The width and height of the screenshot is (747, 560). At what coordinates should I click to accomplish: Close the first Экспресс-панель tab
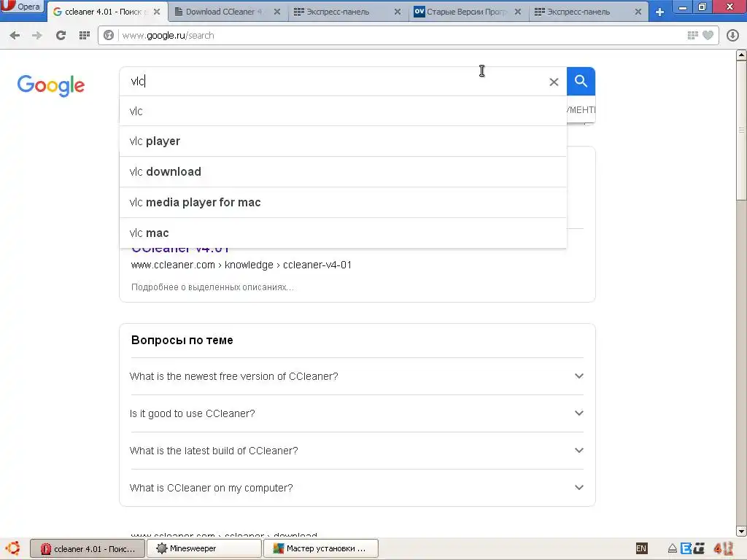pyautogui.click(x=398, y=12)
